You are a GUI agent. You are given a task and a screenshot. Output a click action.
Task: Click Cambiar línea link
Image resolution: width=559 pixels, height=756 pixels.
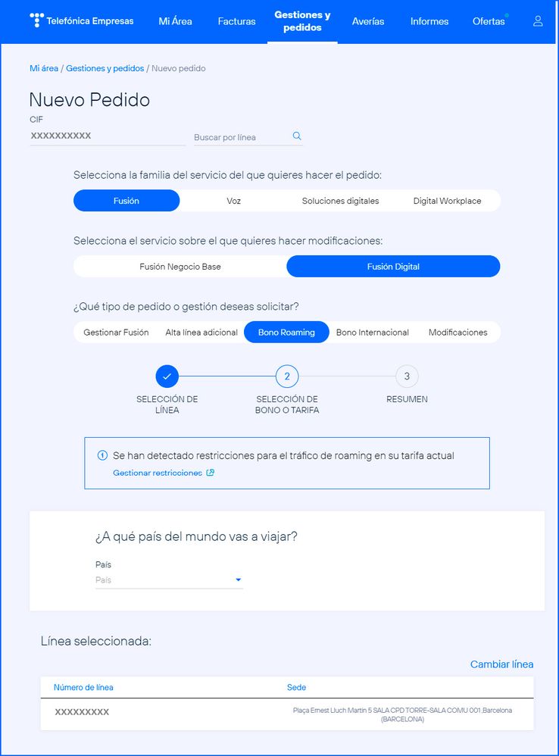(501, 664)
